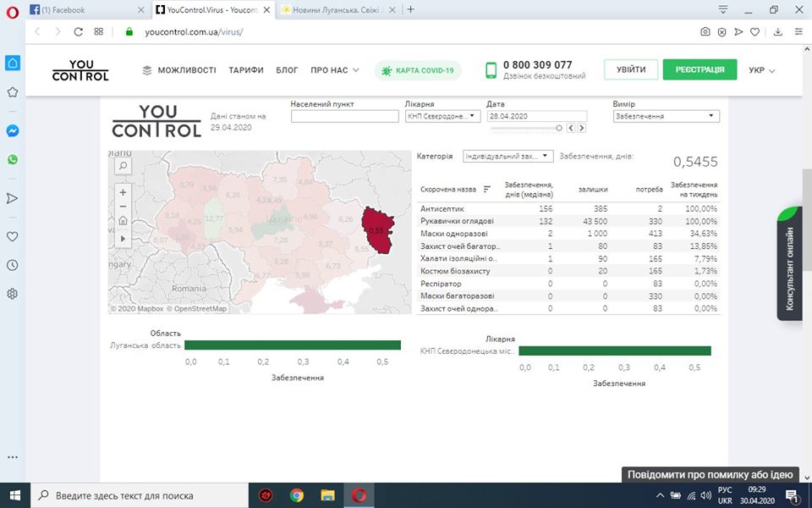Image resolution: width=812 pixels, height=508 pixels.
Task: Click the date slider handle
Action: coord(558,128)
